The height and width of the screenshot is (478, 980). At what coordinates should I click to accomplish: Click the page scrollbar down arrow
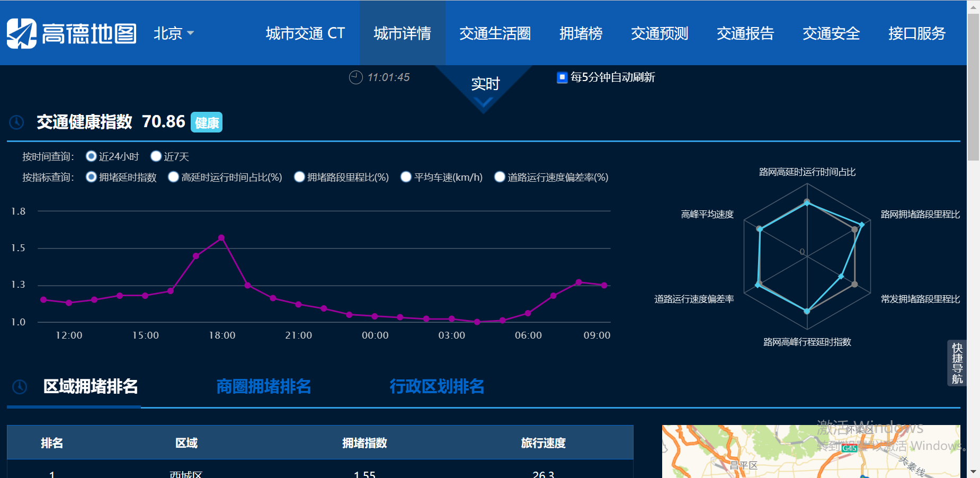pos(973,472)
